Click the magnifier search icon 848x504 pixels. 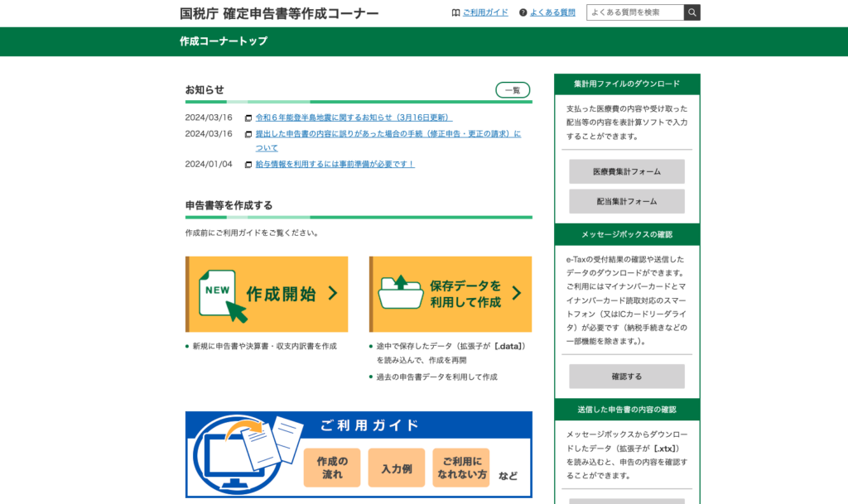coord(692,12)
